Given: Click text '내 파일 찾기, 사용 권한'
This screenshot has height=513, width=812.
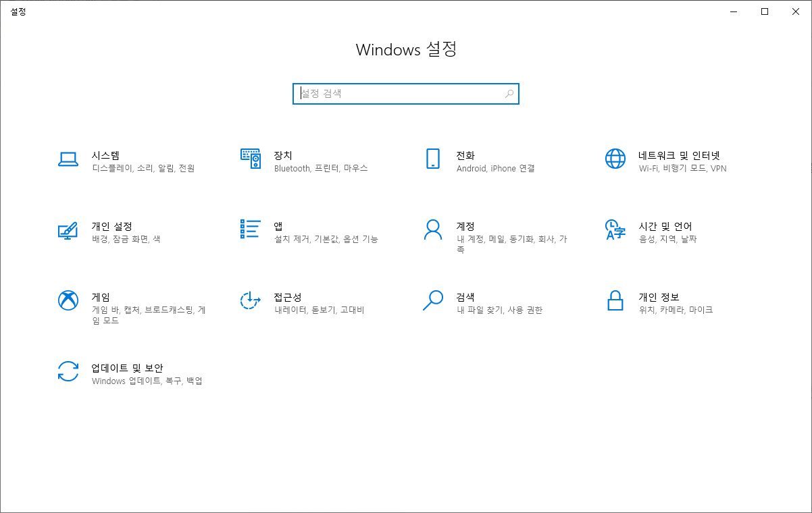Looking at the screenshot, I should [x=499, y=310].
